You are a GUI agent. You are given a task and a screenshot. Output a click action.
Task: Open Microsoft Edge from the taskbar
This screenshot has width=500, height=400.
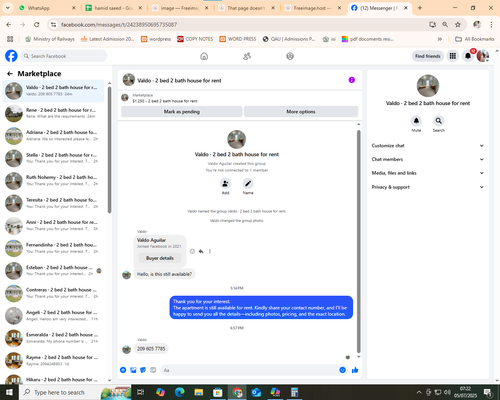[180, 392]
